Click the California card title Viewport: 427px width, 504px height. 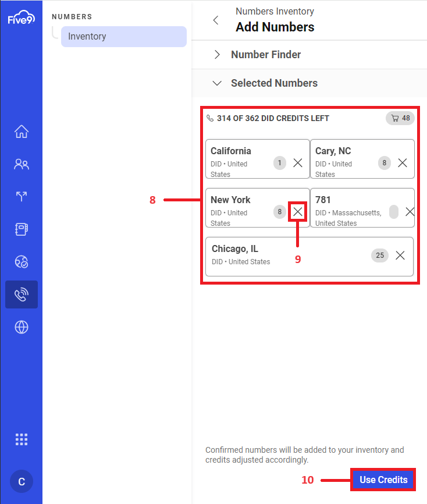(231, 151)
